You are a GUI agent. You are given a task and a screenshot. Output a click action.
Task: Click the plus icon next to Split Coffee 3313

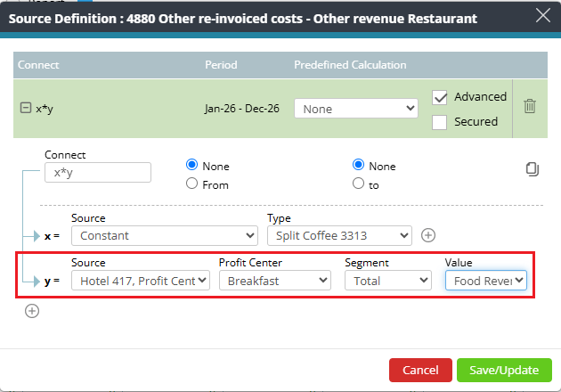428,235
